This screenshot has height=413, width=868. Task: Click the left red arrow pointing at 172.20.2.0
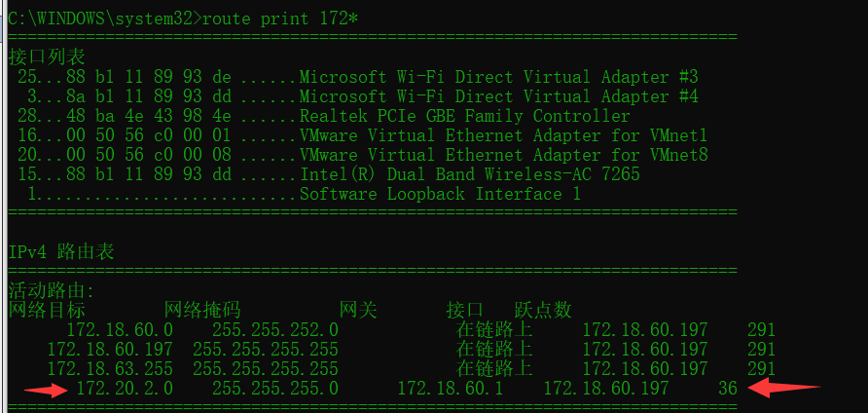coord(46,390)
